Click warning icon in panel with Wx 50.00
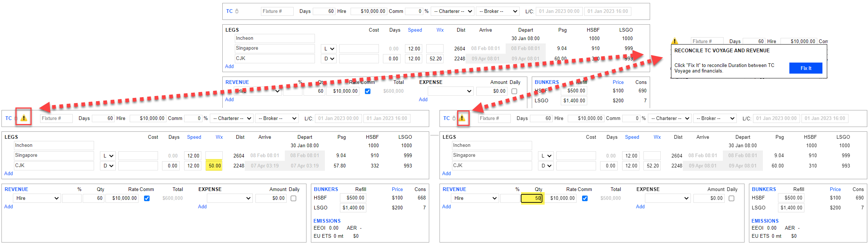Viewport: 868px width, 244px height. pos(24,118)
